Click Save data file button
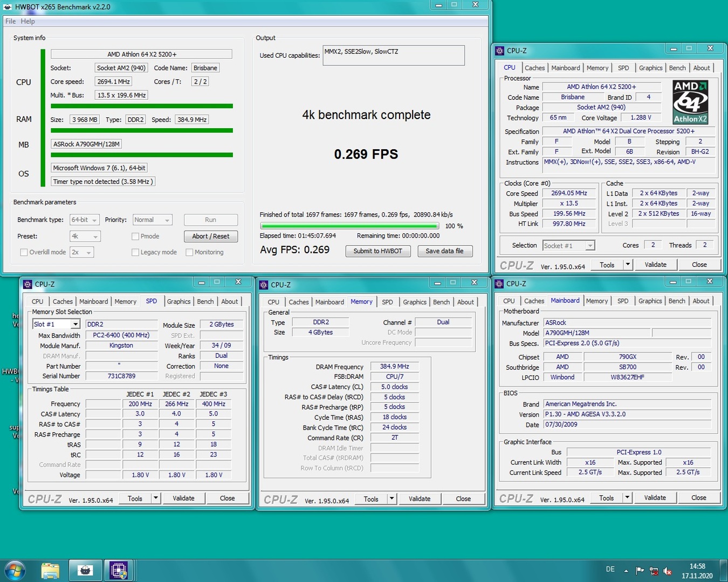Screen dimensions: 728x582 click(445, 251)
